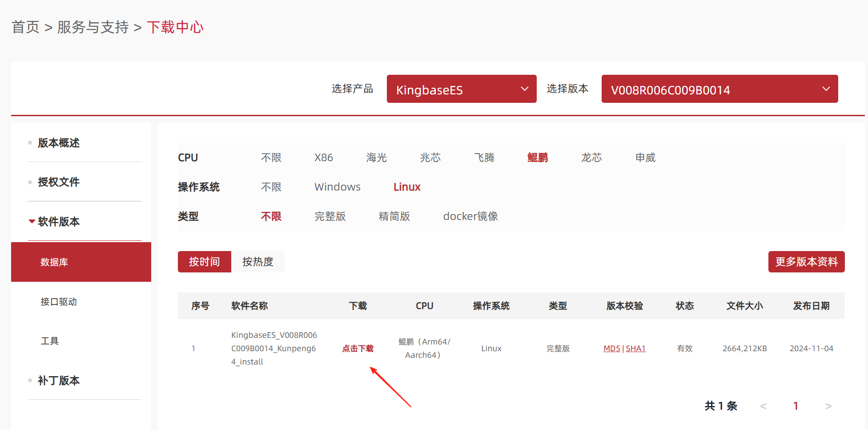Filter CPU by 龙芯
Viewport: 868px width, 430px height.
[592, 158]
